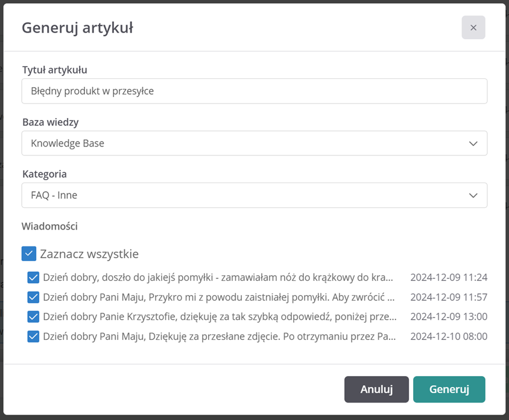Click the Generuj artykuł dialog title
The image size is (509, 420).
[77, 28]
